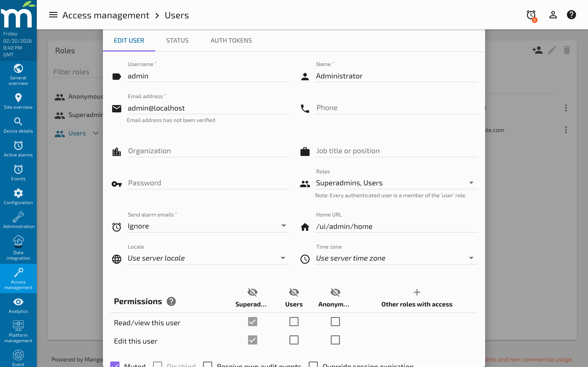588x367 pixels.
Task: Expand the Users role in the Roles list
Action: (96, 133)
